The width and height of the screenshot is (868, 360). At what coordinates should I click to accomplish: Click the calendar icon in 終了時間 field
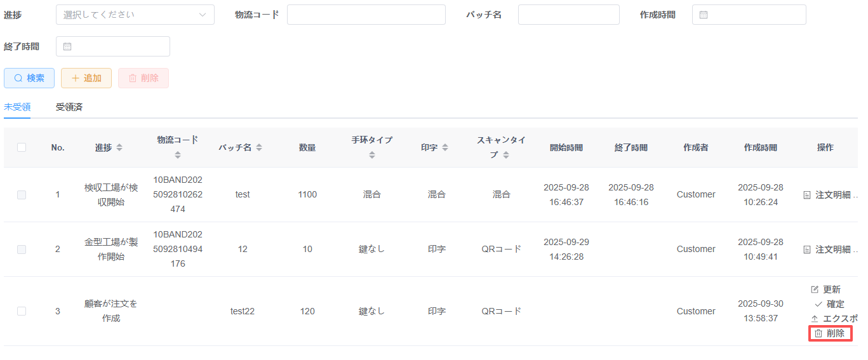pos(67,46)
